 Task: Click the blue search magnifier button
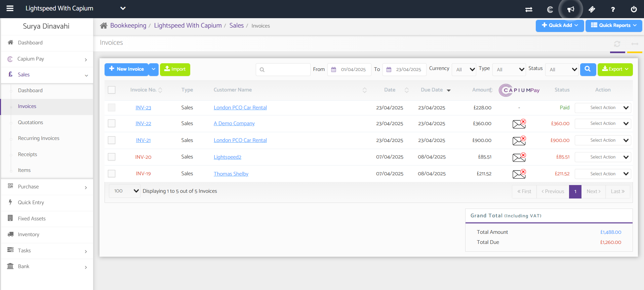tap(588, 69)
